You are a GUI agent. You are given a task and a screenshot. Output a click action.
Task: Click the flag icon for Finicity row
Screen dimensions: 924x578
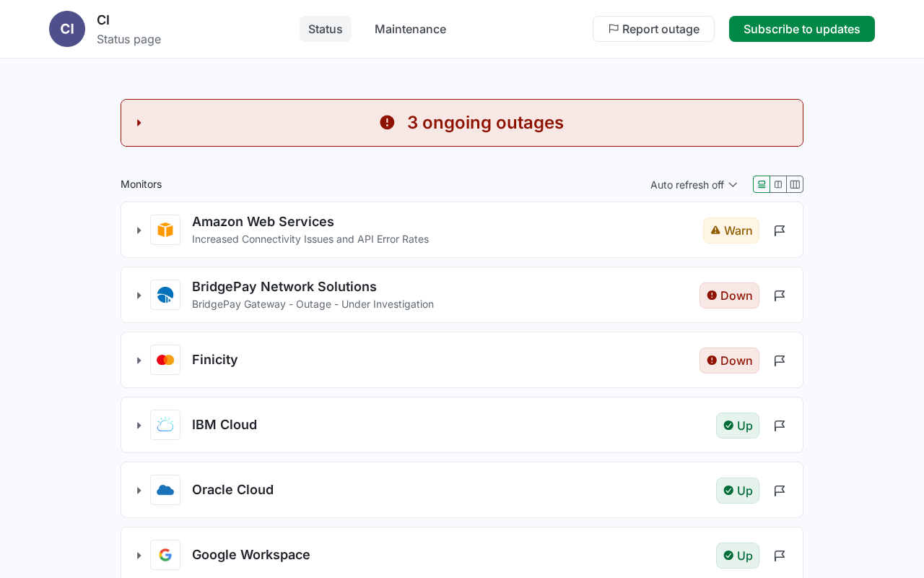tap(780, 361)
